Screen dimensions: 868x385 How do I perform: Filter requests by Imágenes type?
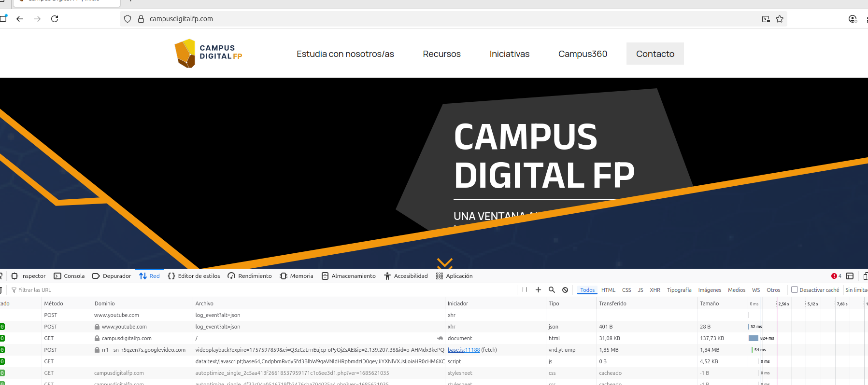click(709, 290)
